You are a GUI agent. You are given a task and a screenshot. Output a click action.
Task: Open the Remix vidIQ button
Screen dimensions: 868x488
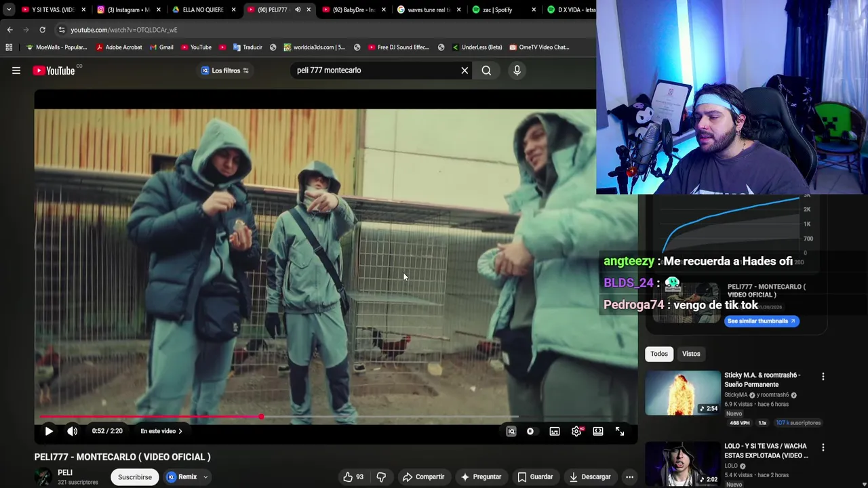[181, 477]
